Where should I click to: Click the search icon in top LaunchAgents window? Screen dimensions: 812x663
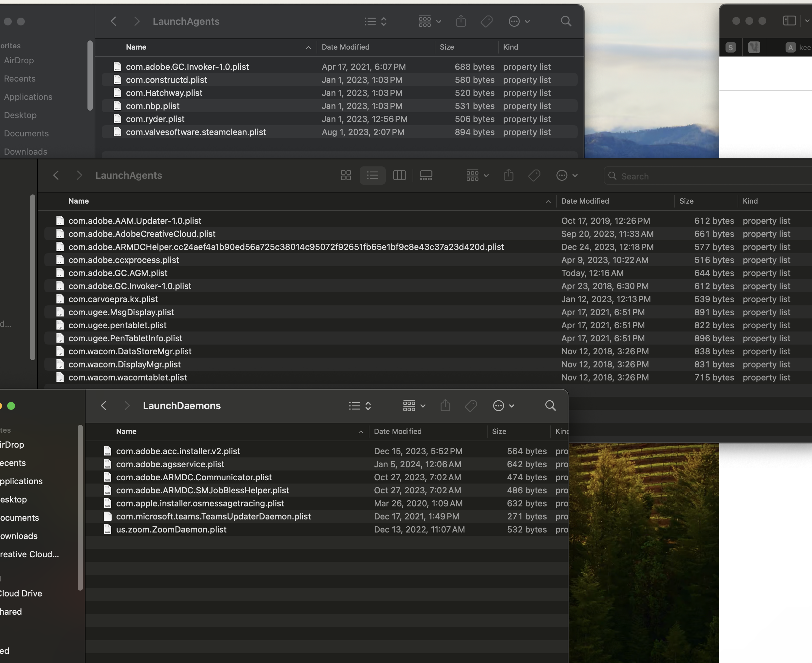(x=566, y=22)
